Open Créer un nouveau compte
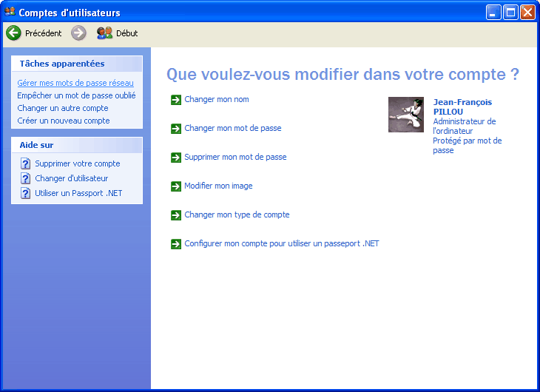This screenshot has width=540, height=392. pyautogui.click(x=64, y=121)
